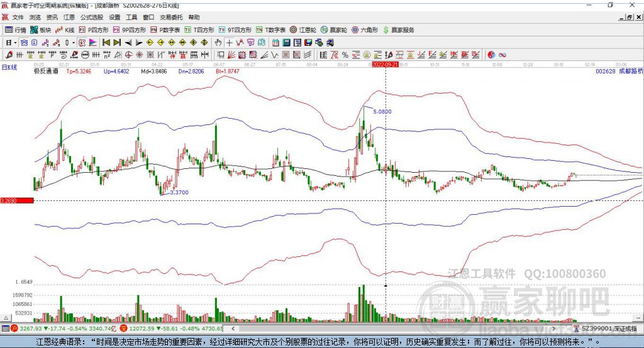Open the P四方形 tool
Viewport: 644px width, 348px height.
94,30
